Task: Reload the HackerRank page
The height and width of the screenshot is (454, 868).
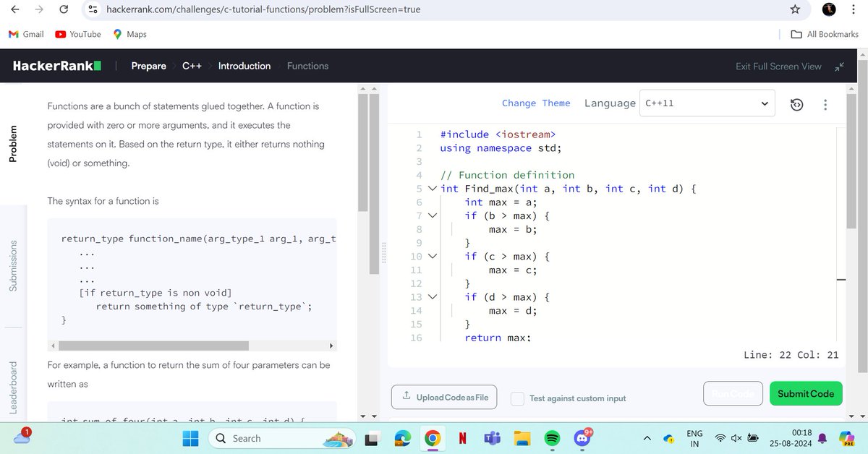Action: click(64, 9)
